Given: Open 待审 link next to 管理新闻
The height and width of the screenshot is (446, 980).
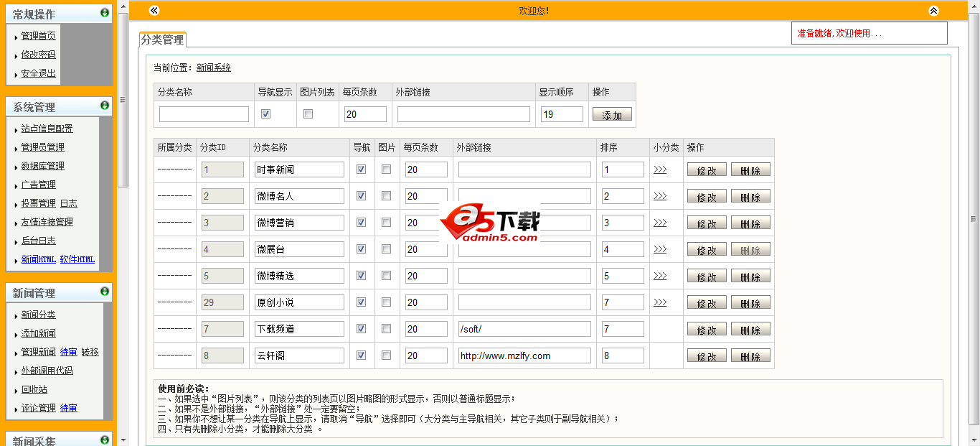Looking at the screenshot, I should pyautogui.click(x=69, y=352).
